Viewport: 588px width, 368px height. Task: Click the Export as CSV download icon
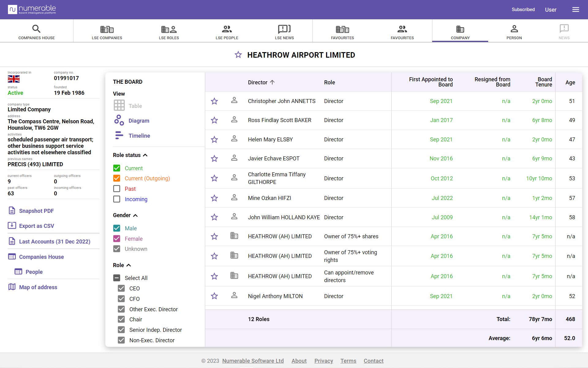(x=12, y=225)
